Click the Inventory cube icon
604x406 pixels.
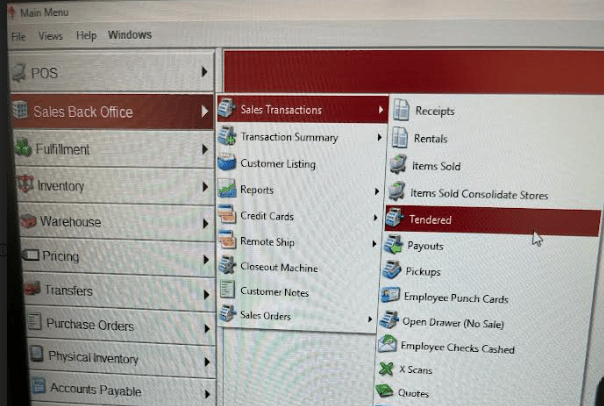point(25,185)
